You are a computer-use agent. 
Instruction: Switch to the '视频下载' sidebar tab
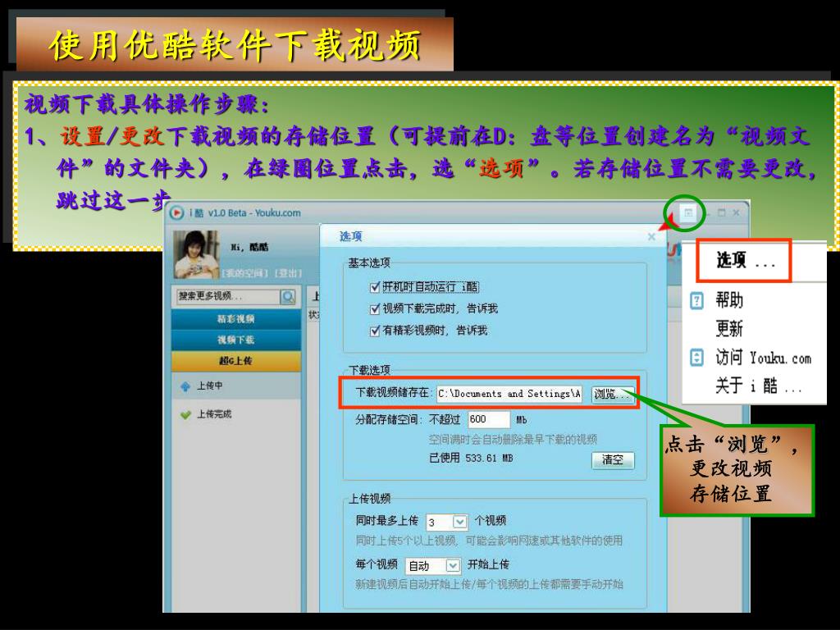pos(236,340)
